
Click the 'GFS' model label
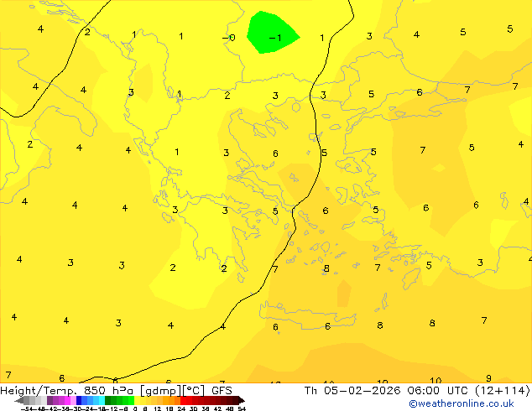222,391
